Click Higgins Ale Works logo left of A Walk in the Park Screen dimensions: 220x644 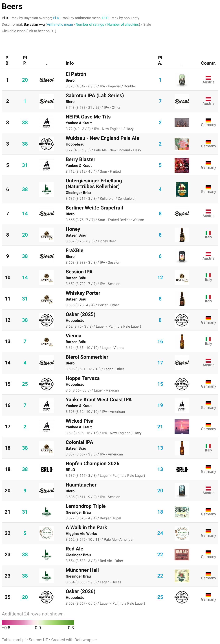[x=47, y=533]
